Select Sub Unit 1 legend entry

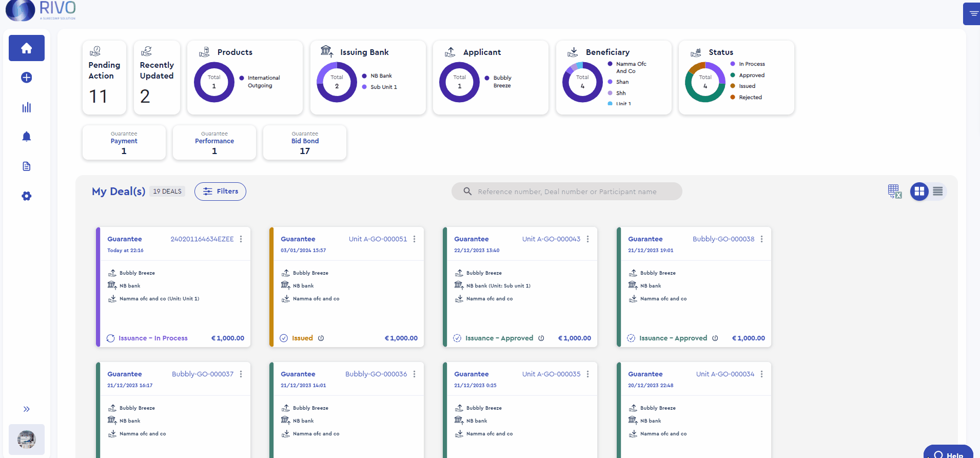tap(380, 87)
